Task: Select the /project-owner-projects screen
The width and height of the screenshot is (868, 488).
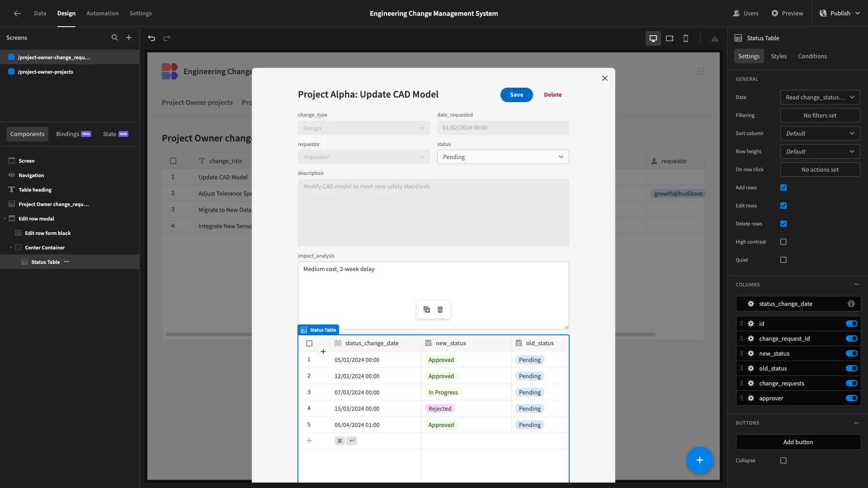Action: pyautogui.click(x=70, y=72)
